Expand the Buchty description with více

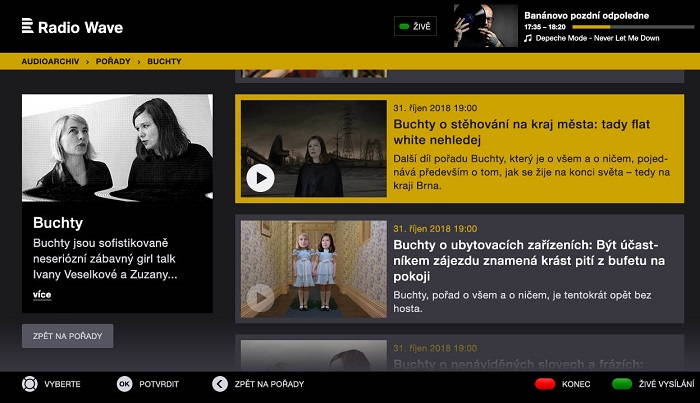tap(41, 295)
